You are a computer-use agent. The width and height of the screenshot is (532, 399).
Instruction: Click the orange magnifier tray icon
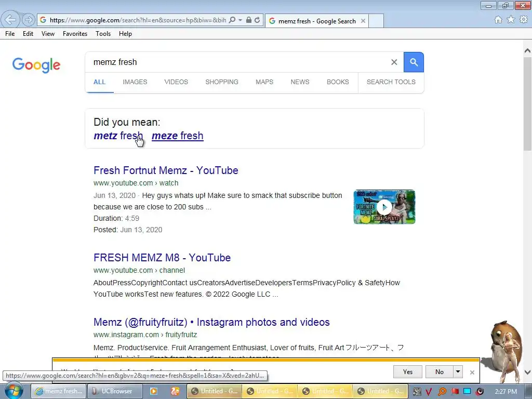click(x=442, y=392)
